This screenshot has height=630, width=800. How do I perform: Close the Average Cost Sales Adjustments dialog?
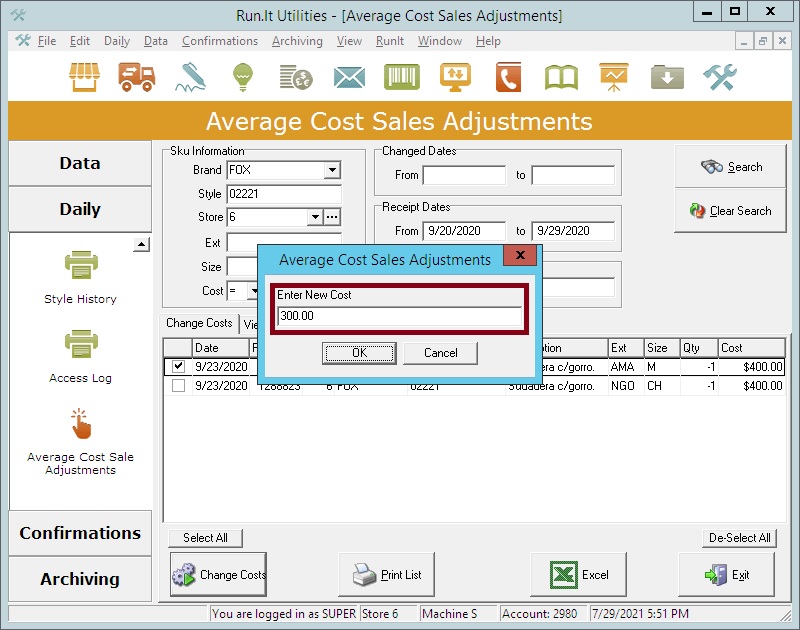[x=520, y=255]
